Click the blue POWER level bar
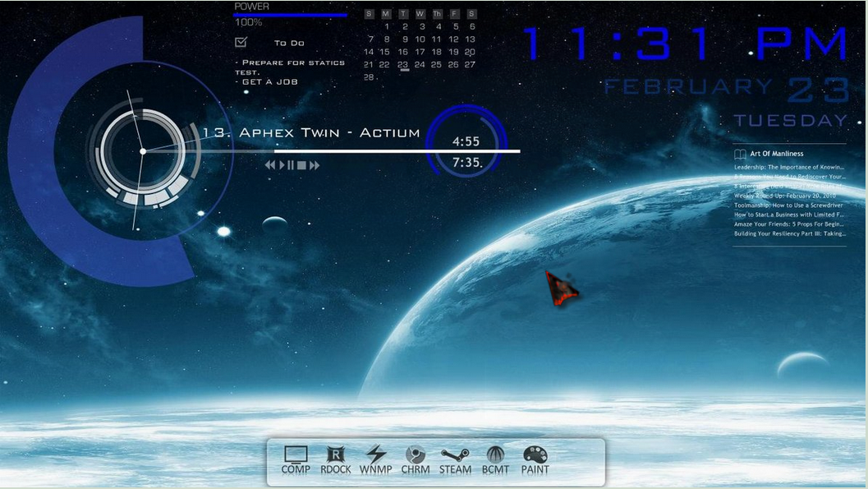This screenshot has width=868, height=489. (x=291, y=15)
